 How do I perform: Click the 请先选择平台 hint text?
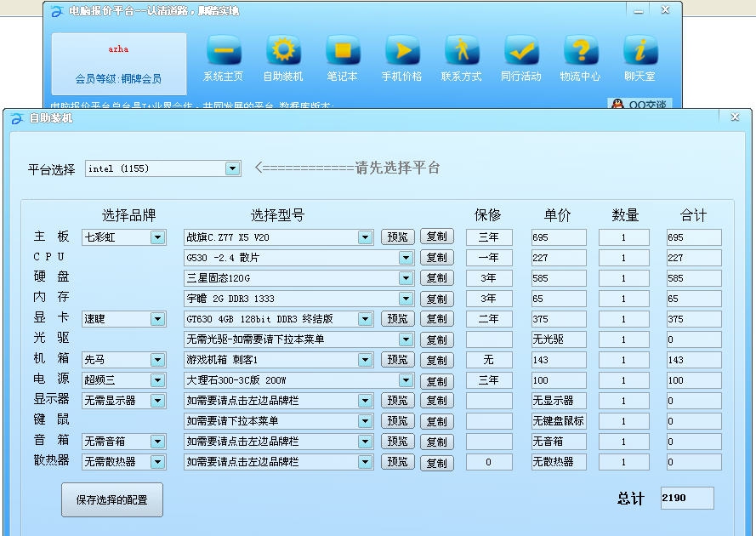coord(397,168)
